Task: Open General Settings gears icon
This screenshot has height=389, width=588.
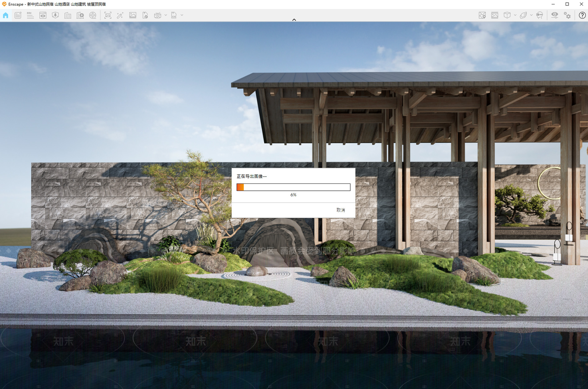Action: tap(567, 15)
